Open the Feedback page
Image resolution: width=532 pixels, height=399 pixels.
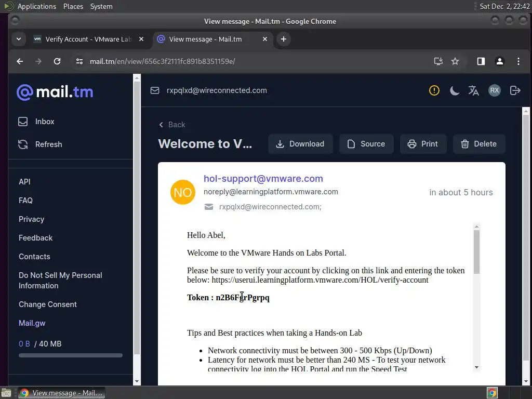pyautogui.click(x=35, y=238)
